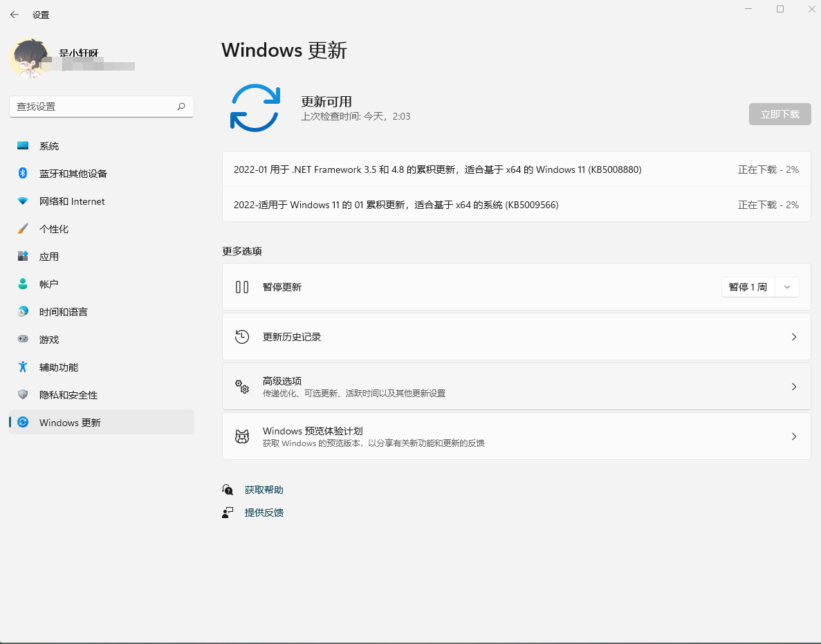Viewport: 821px width, 644px height.
Task: Open 网络和 Internet settings icon
Action: (19, 201)
